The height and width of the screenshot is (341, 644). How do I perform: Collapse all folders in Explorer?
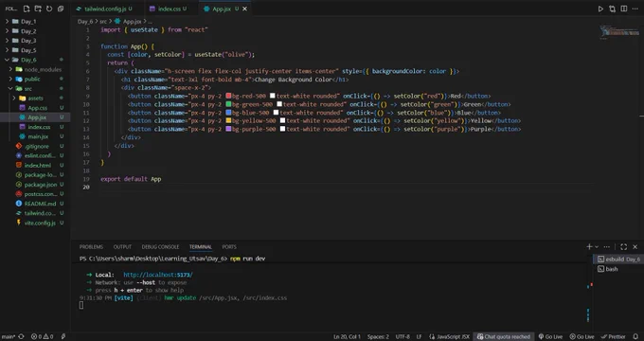click(x=61, y=9)
